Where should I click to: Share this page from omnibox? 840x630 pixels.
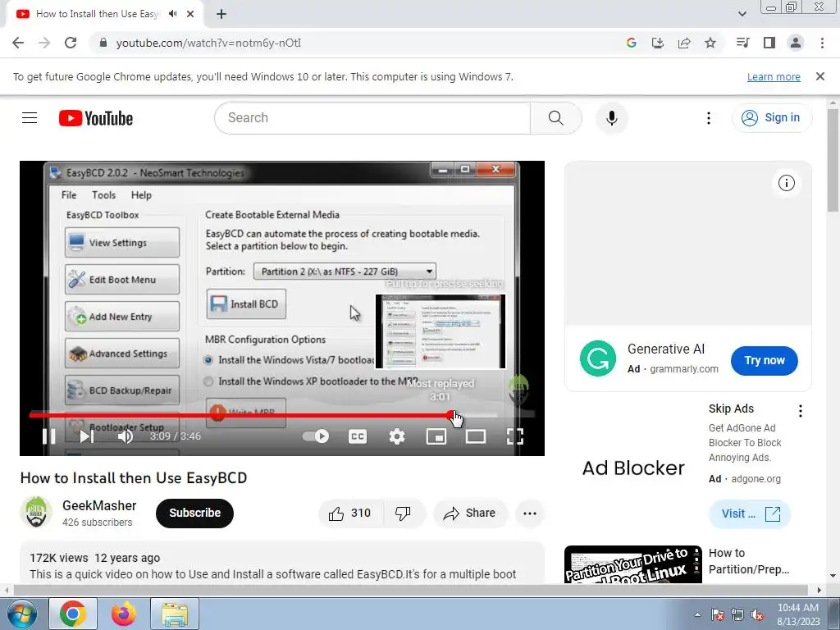click(x=684, y=43)
